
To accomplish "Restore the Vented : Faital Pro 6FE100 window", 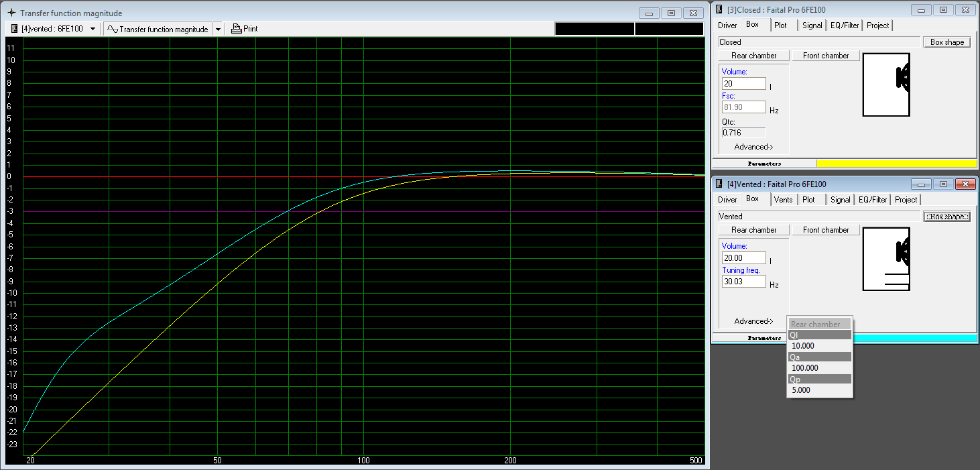I will click(942, 184).
